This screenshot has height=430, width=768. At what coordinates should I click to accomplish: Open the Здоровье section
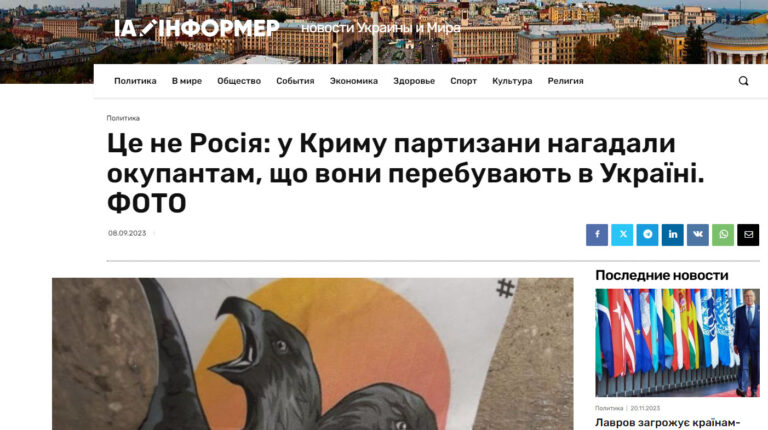pyautogui.click(x=414, y=81)
